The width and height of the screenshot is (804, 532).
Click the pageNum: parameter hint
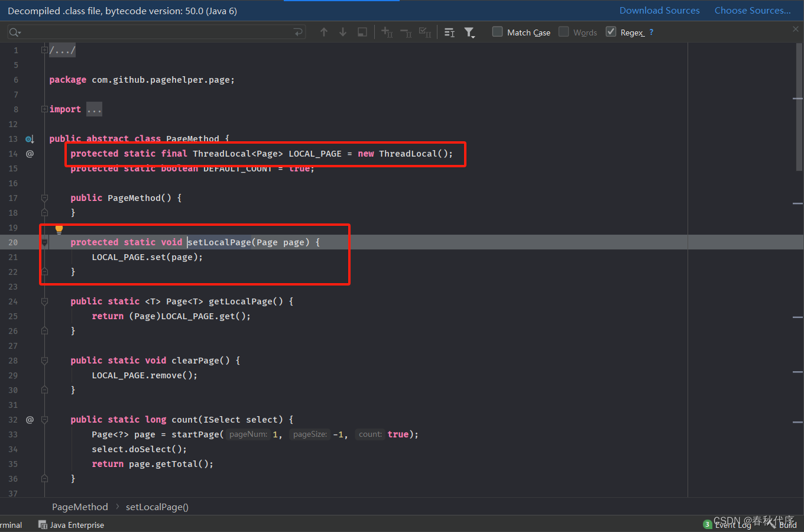[248, 434]
